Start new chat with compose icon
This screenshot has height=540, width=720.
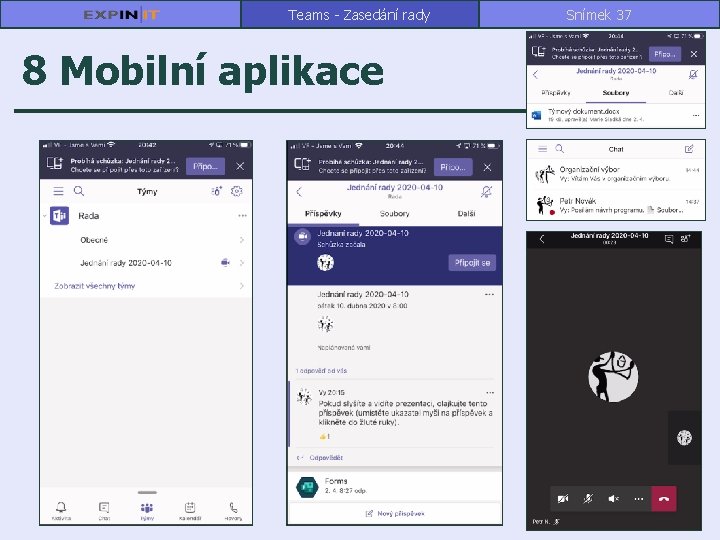pyautogui.click(x=689, y=149)
